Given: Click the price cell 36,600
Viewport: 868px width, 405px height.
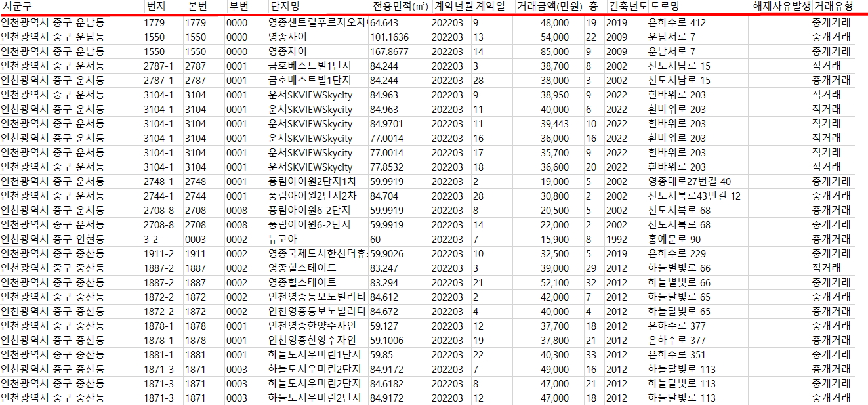Looking at the screenshot, I should click(x=555, y=167).
